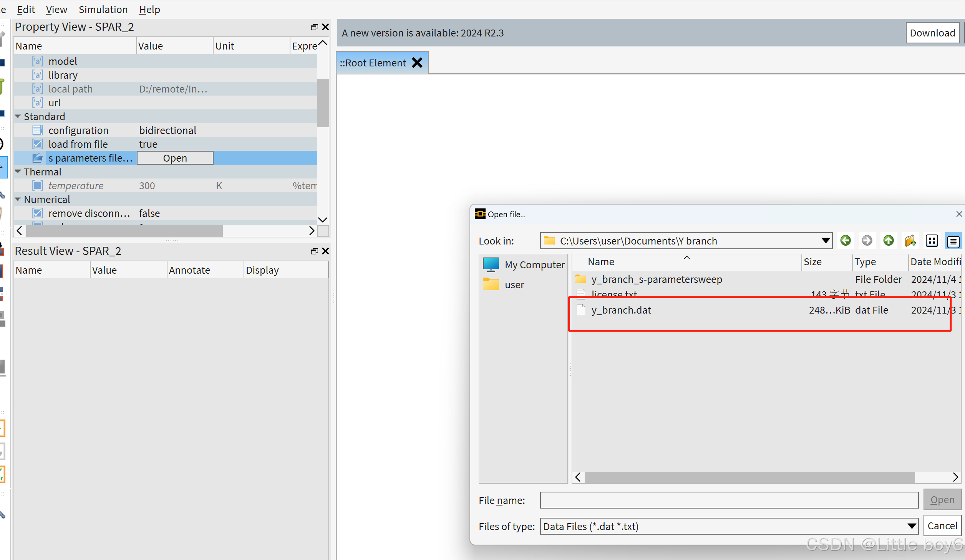Open the Simulation menu
The width and height of the screenshot is (965, 560).
click(103, 9)
